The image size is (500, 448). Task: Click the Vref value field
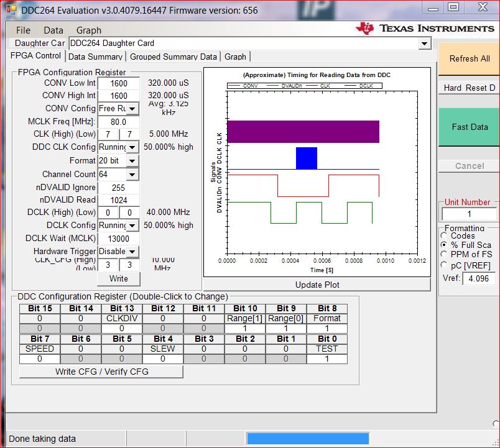coord(479,278)
